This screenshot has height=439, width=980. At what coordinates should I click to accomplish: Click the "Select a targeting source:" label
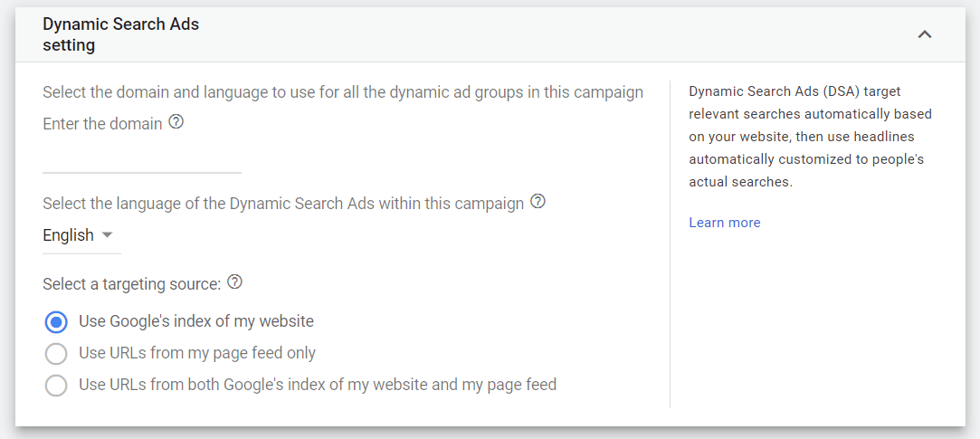pos(132,284)
